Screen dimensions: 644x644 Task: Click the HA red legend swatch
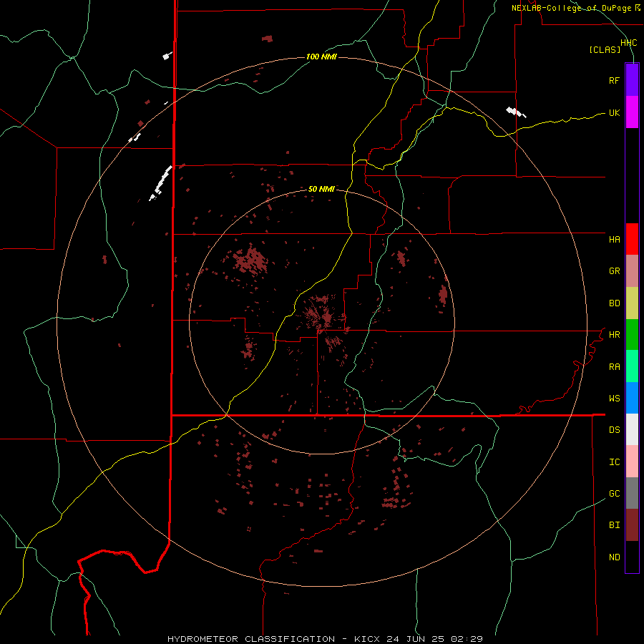632,239
